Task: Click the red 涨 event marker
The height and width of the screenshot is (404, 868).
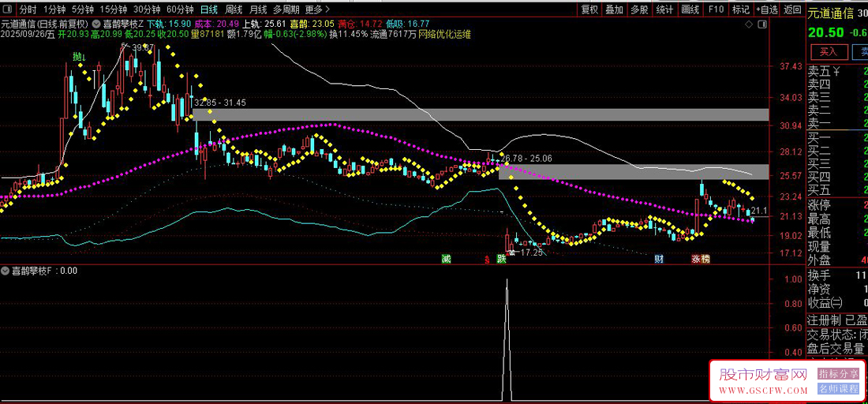Action: (x=696, y=259)
